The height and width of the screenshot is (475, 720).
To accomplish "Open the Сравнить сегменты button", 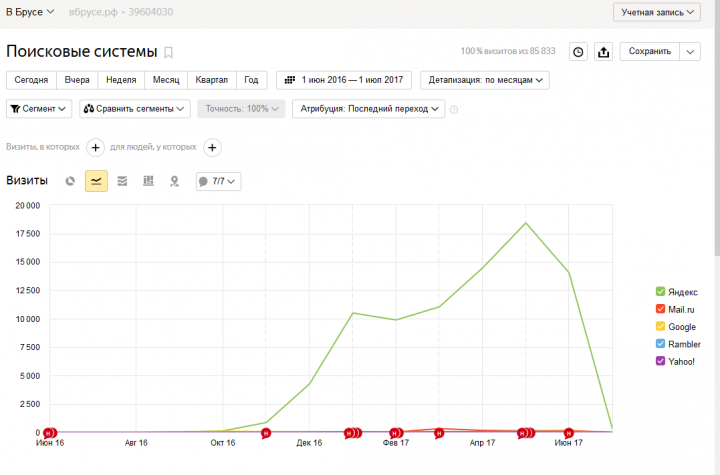I will click(135, 109).
